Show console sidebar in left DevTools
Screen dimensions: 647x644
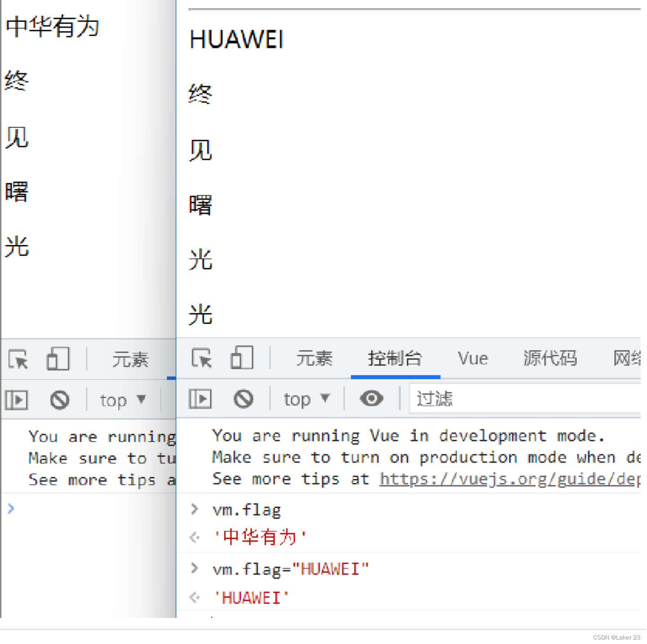pos(17,400)
